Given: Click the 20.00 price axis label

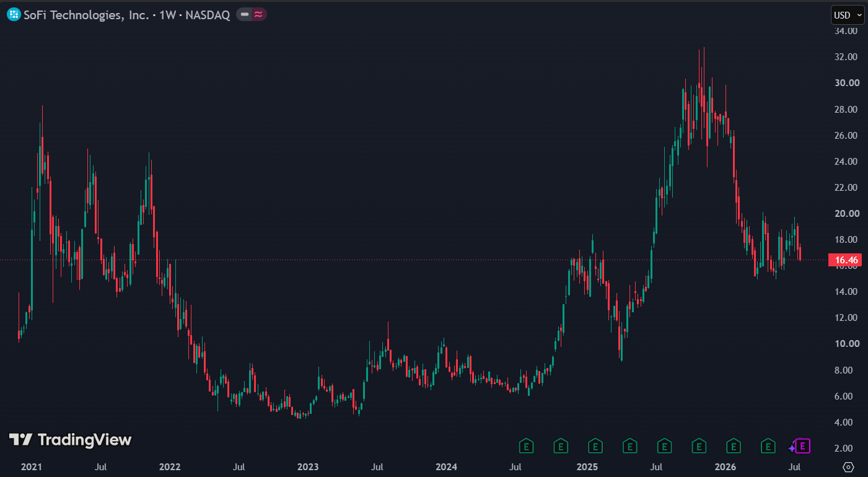Looking at the screenshot, I should (x=846, y=214).
